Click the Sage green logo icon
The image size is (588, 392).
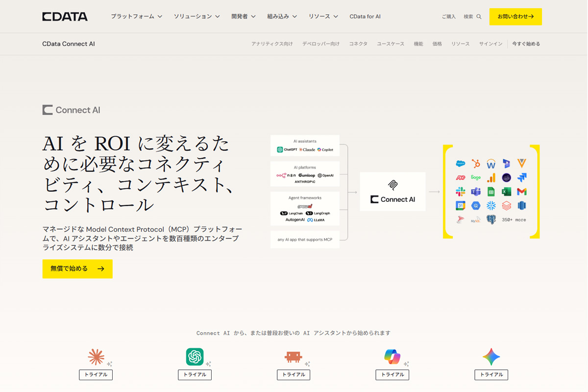(476, 177)
